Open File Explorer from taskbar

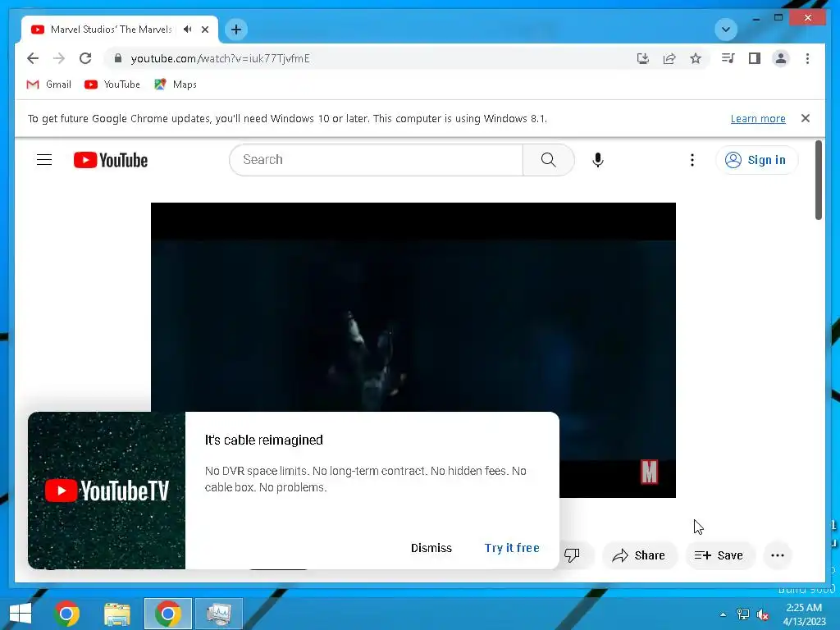point(117,614)
